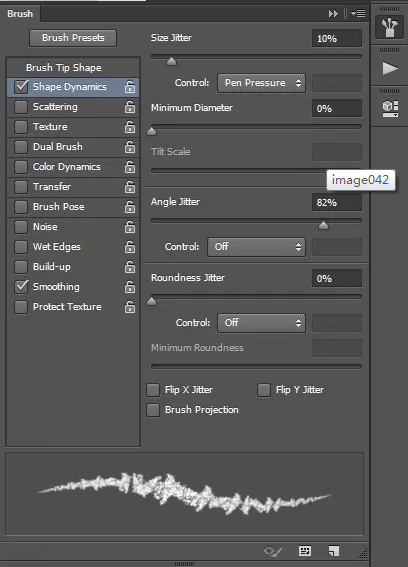Enable the Scattering checkbox
This screenshot has width=408, height=567.
(x=21, y=107)
